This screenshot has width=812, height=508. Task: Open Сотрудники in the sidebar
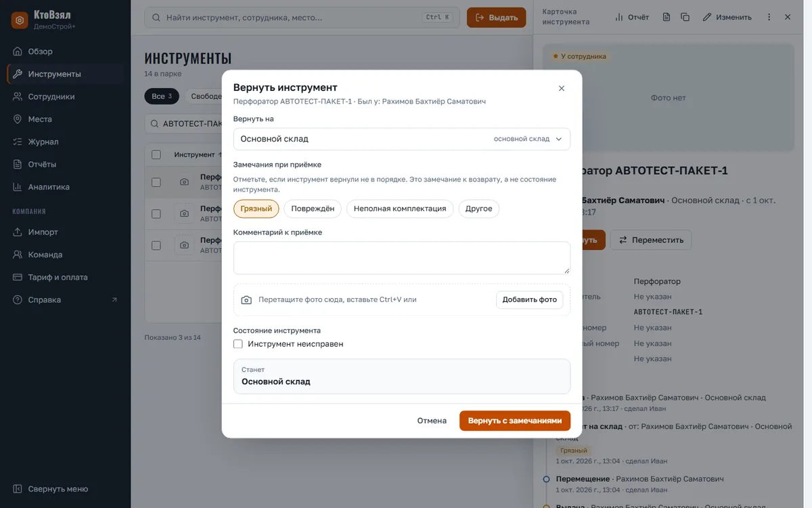65,96
